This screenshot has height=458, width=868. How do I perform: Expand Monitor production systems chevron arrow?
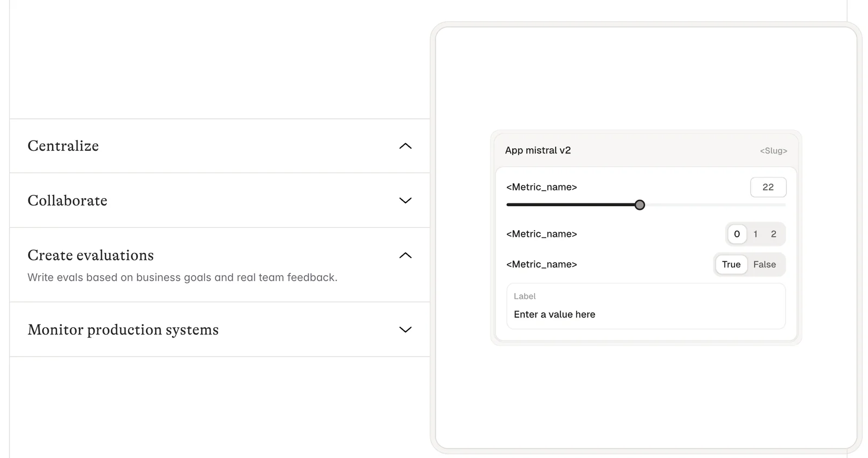point(405,329)
